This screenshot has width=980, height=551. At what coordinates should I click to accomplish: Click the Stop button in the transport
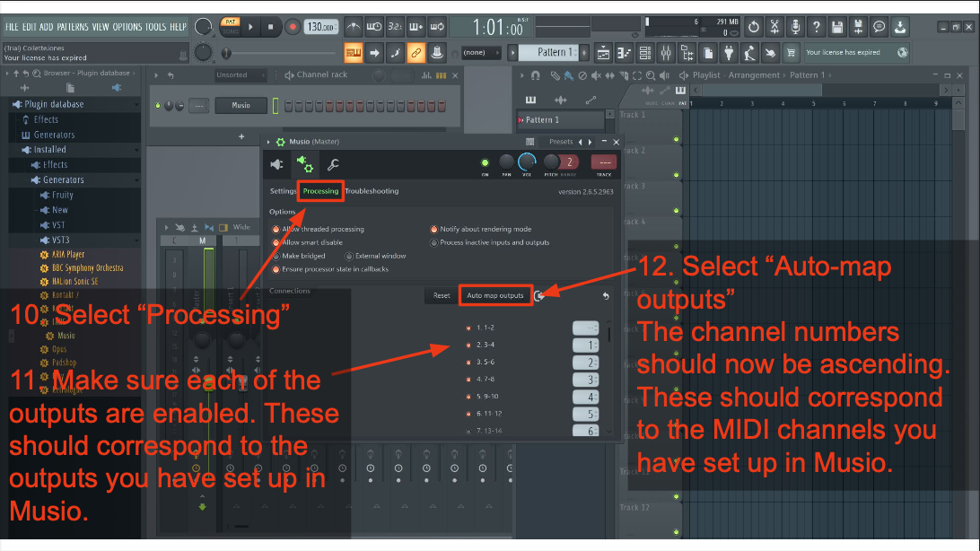pos(271,27)
